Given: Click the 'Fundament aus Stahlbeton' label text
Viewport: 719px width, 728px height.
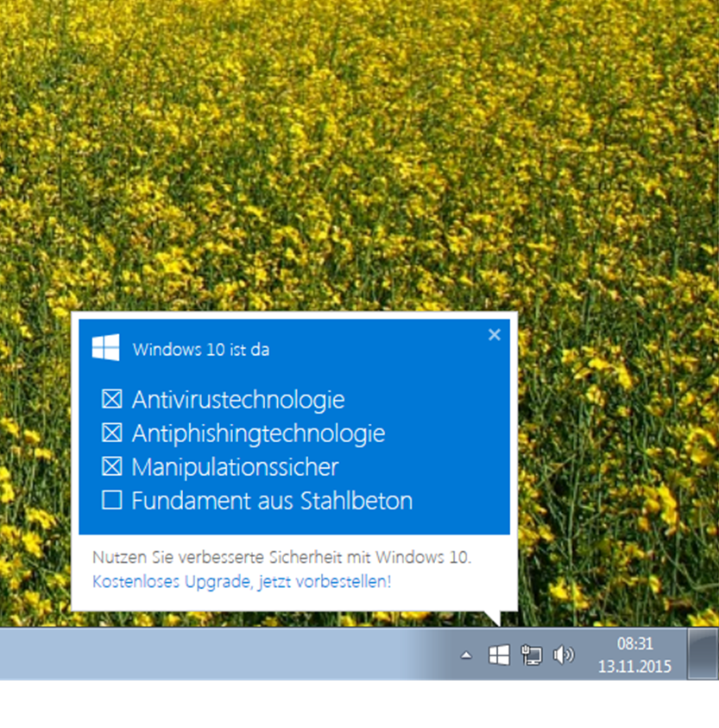Looking at the screenshot, I should click(272, 501).
